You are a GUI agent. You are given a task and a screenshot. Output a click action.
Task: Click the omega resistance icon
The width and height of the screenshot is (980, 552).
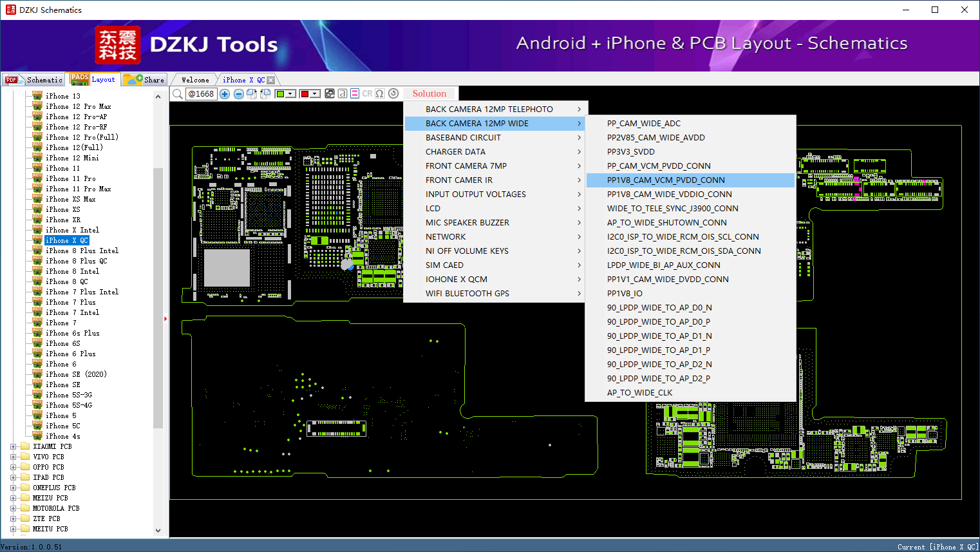coord(380,93)
